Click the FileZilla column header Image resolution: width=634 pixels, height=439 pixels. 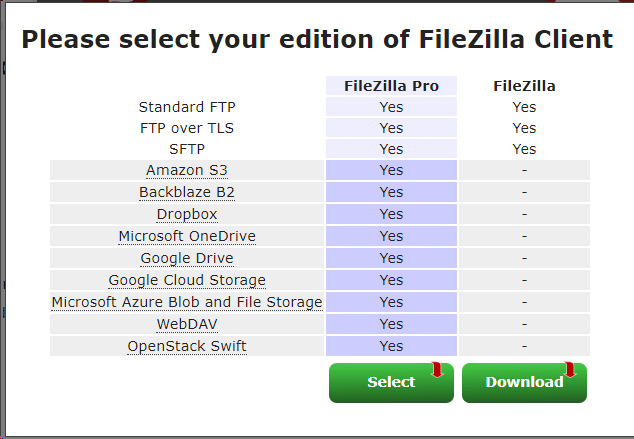[524, 86]
